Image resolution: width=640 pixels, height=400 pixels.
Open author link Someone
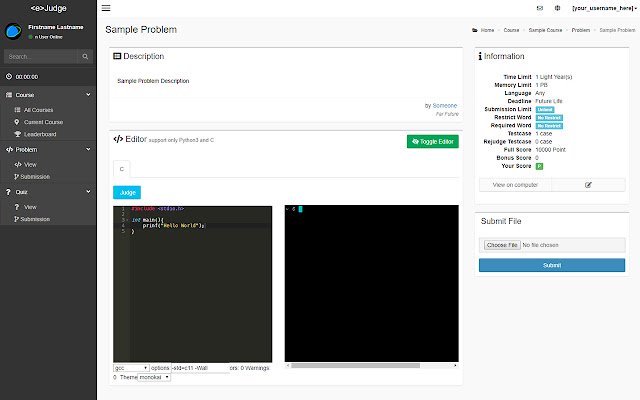point(444,105)
